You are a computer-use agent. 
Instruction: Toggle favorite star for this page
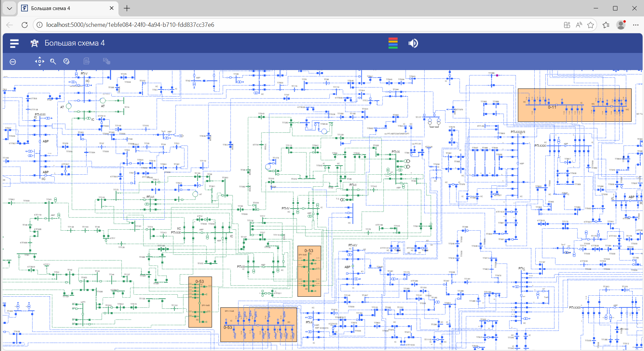point(590,25)
